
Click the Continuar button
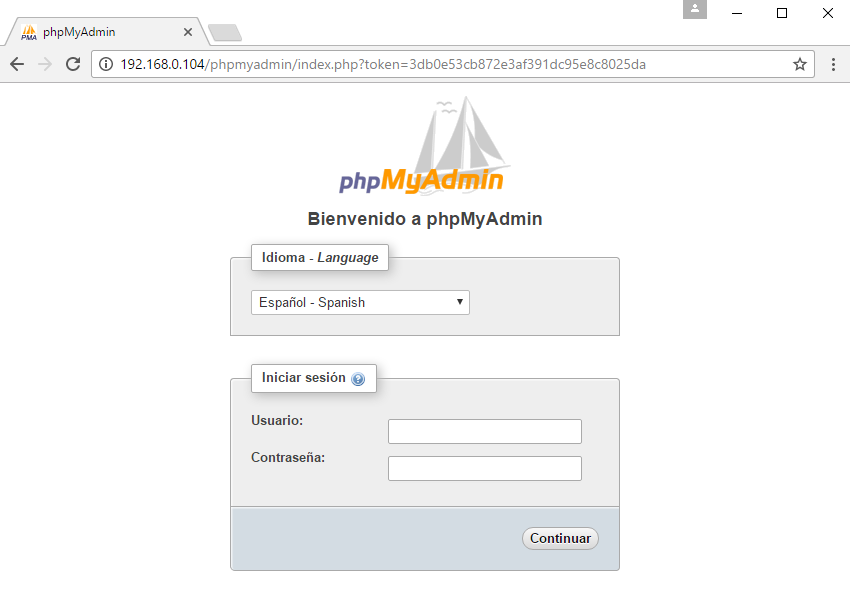pos(560,538)
